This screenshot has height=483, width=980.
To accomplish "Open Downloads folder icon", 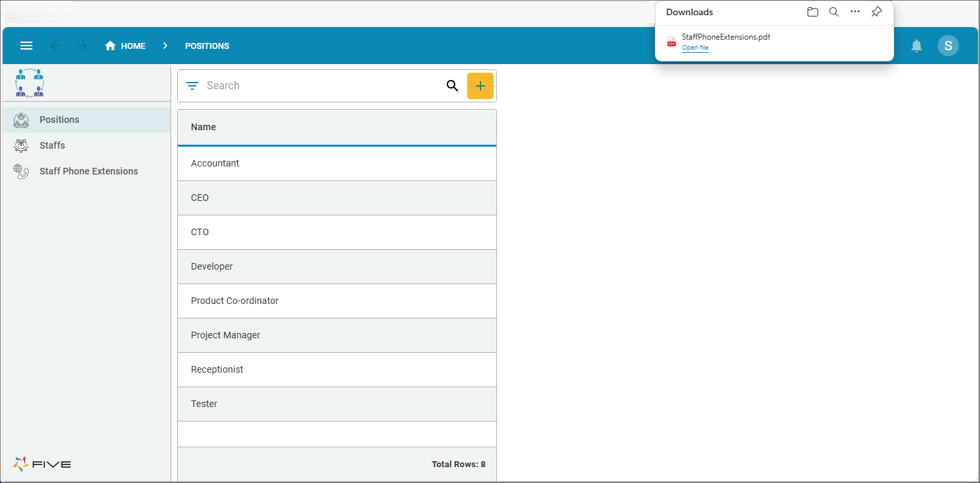I will (x=812, y=12).
